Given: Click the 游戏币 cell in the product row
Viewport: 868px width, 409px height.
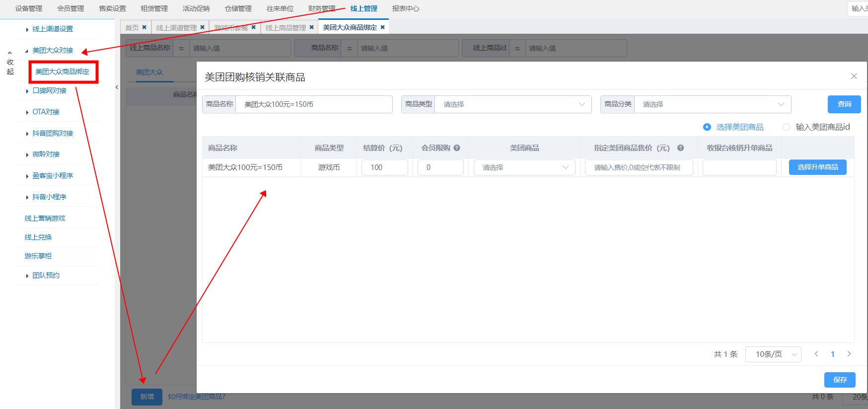Looking at the screenshot, I should click(329, 167).
